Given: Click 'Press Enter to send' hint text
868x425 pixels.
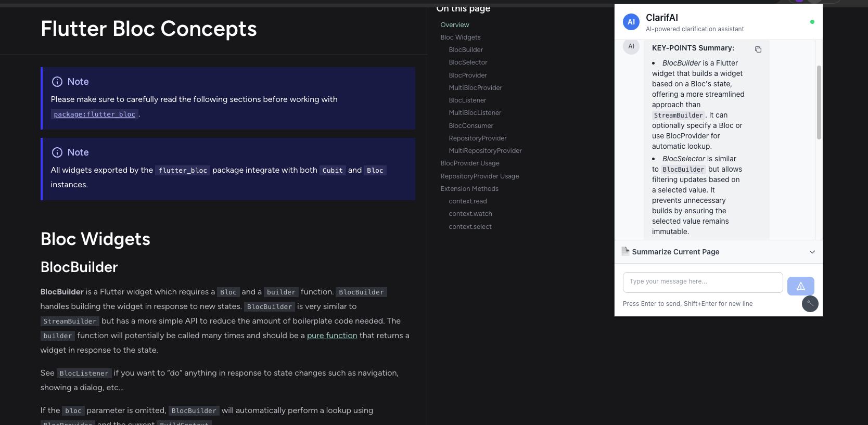Looking at the screenshot, I should [687, 304].
